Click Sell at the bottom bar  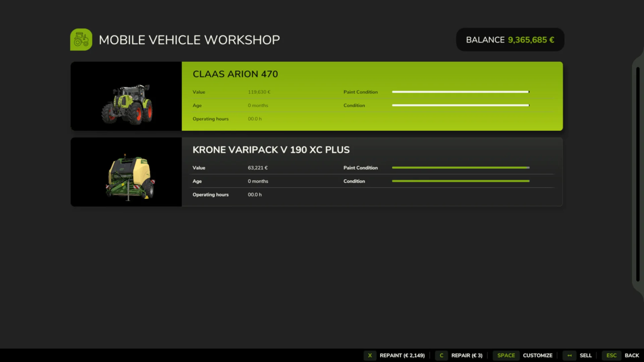pyautogui.click(x=586, y=355)
